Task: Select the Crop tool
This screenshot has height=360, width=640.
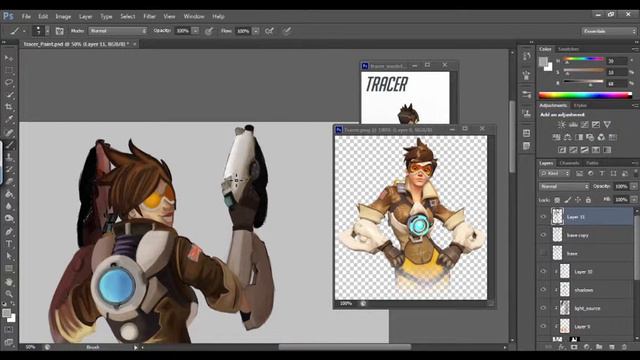Action: pos(9,107)
